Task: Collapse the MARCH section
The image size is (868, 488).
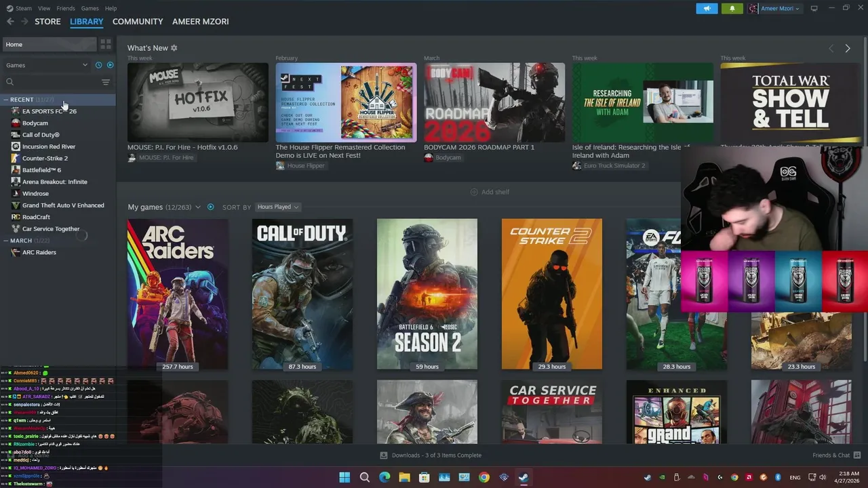Action: pyautogui.click(x=6, y=241)
